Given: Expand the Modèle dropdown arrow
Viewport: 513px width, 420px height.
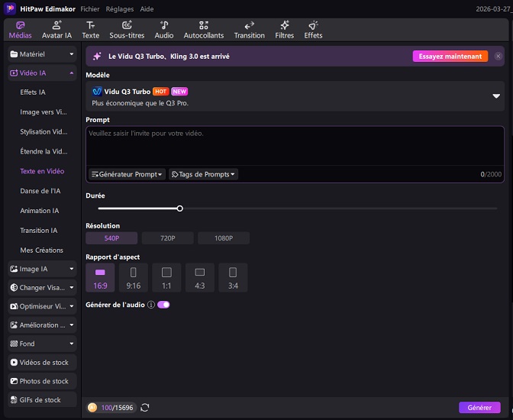Looking at the screenshot, I should click(495, 96).
